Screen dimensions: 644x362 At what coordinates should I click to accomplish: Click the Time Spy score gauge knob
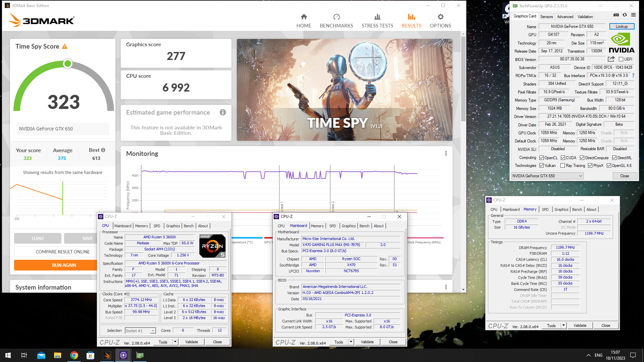click(x=68, y=63)
